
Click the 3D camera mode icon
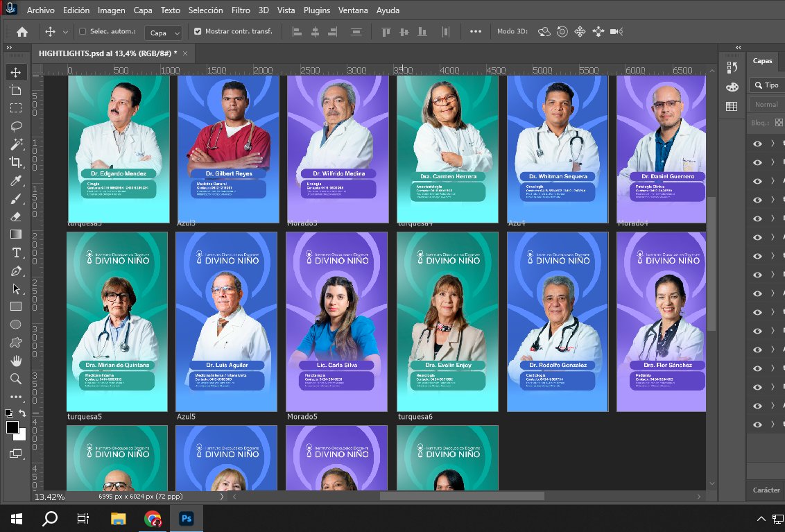pyautogui.click(x=616, y=32)
